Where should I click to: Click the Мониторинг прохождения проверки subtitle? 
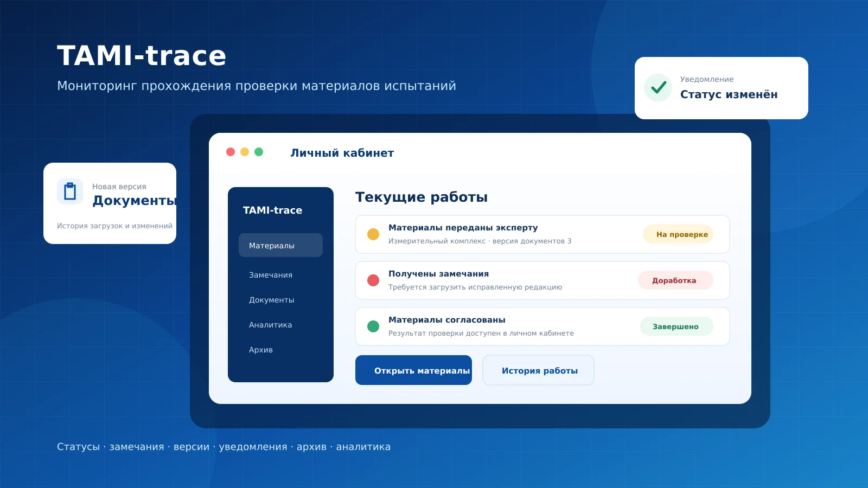pyautogui.click(x=257, y=86)
